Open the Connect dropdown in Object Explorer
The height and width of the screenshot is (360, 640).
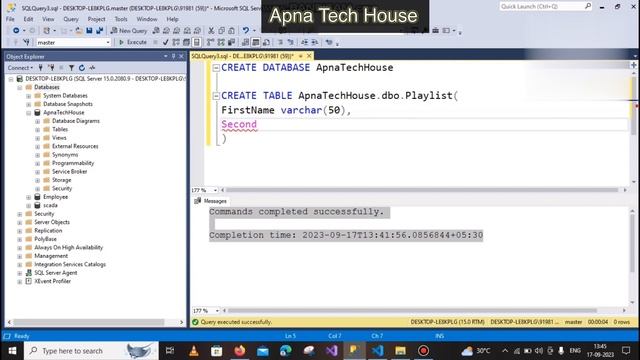tap(20, 68)
